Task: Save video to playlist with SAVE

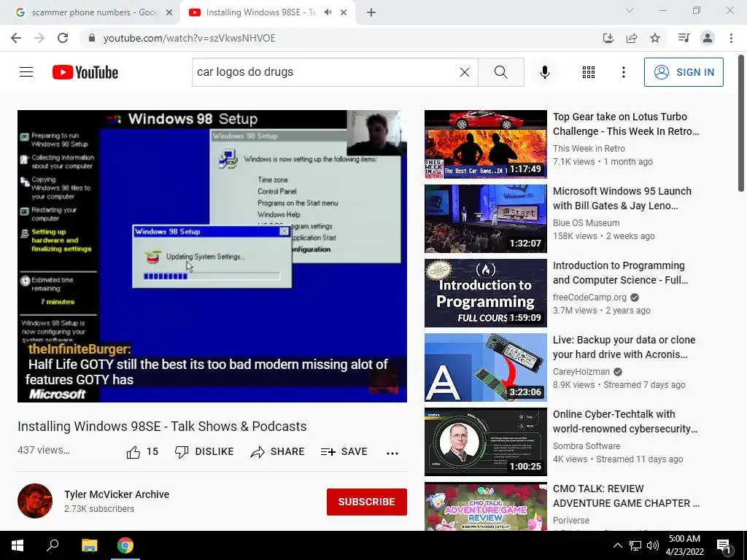Action: pyautogui.click(x=344, y=451)
